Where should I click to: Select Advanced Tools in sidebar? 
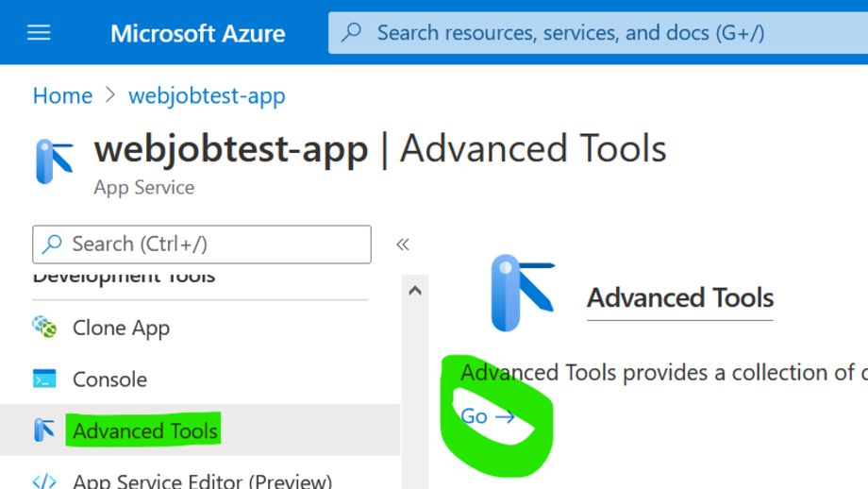pyautogui.click(x=200, y=430)
